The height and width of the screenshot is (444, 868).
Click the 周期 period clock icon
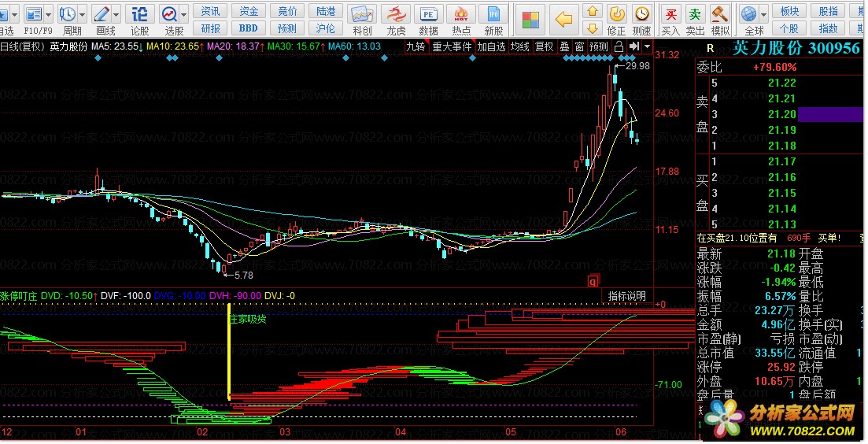[x=68, y=14]
